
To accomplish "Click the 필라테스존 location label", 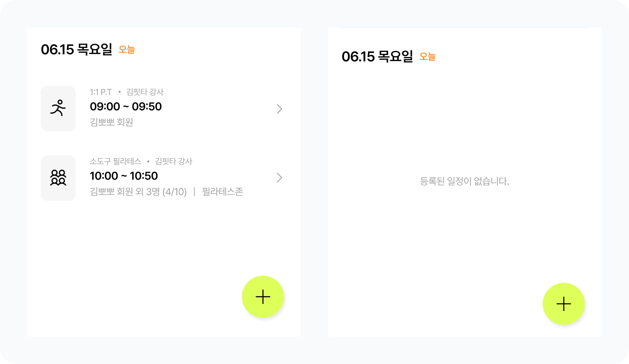I will (222, 192).
